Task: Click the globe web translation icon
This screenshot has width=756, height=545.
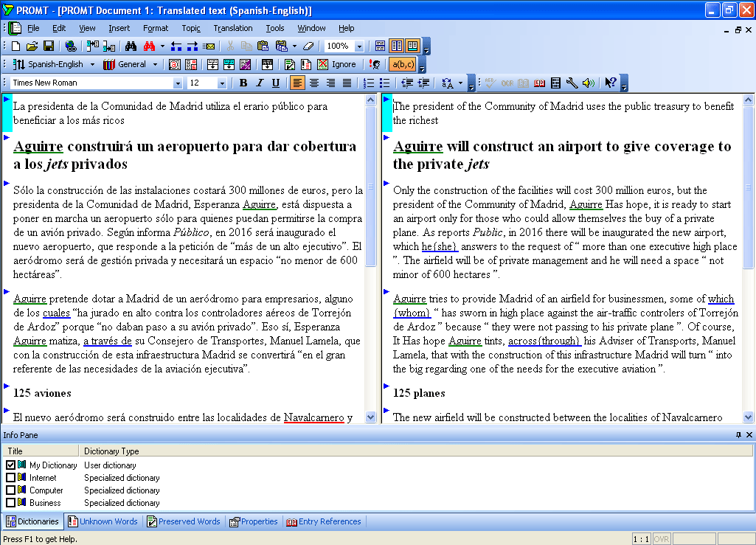Action: pos(71,46)
